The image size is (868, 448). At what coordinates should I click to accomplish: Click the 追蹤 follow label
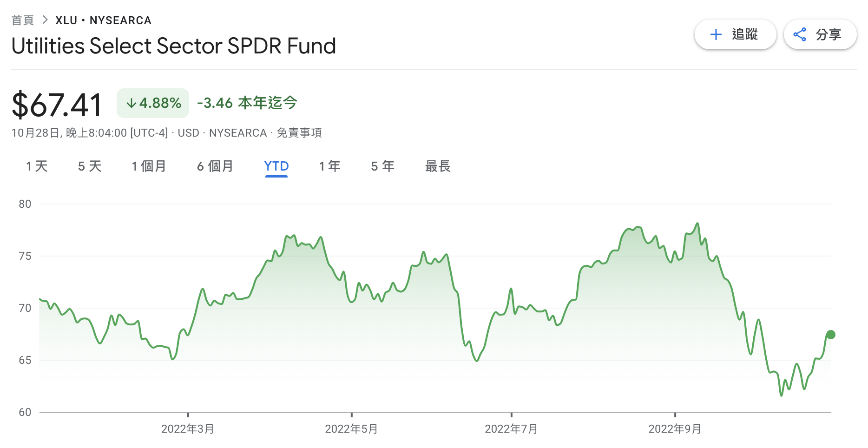pos(745,34)
